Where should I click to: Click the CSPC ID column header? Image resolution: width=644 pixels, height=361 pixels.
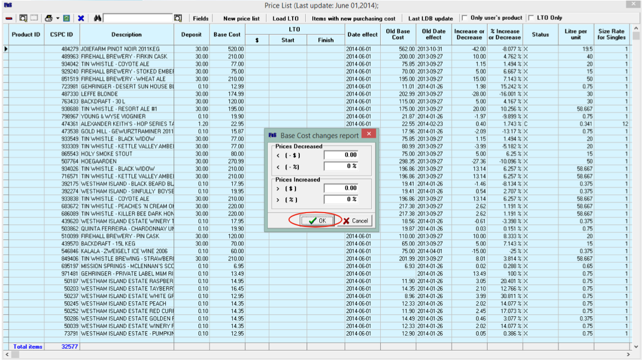pyautogui.click(x=62, y=34)
